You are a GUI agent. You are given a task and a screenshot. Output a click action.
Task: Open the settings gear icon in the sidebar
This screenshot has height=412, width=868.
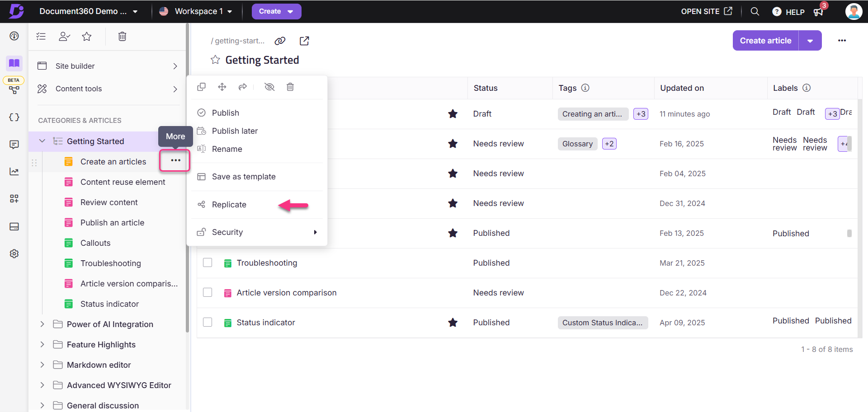[x=14, y=253]
